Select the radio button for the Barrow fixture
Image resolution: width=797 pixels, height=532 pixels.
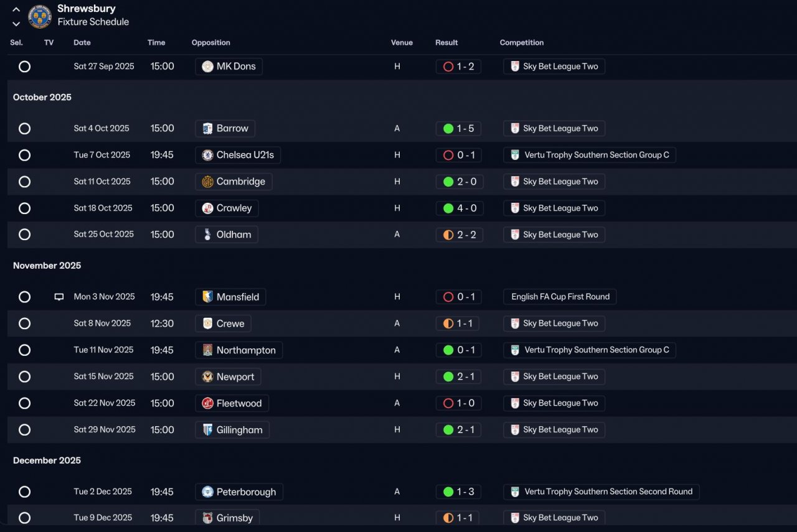pos(24,129)
